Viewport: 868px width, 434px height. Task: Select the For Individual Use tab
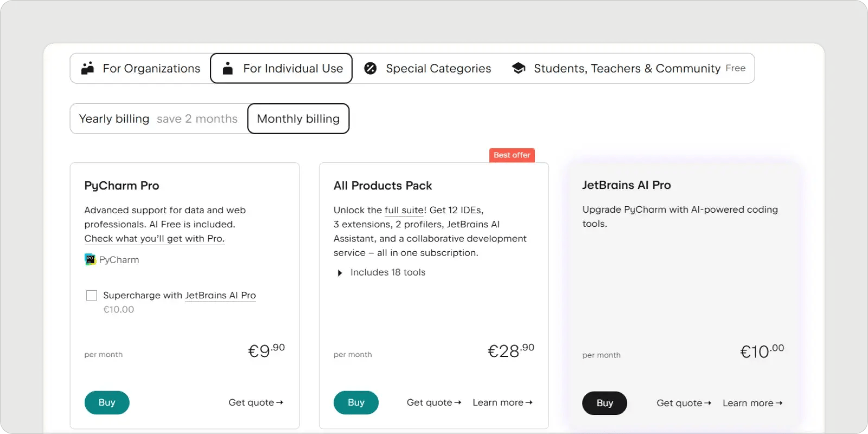[x=281, y=68]
